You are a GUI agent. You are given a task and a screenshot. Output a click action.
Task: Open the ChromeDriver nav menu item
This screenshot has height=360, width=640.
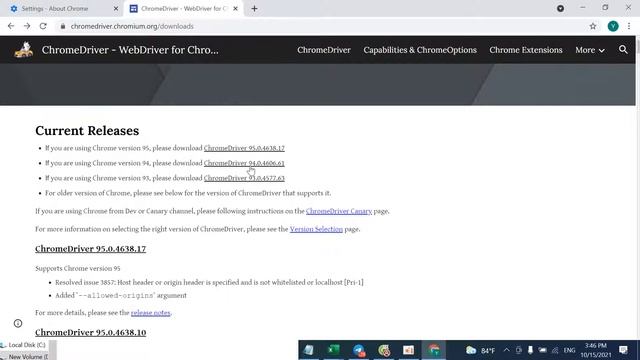[x=324, y=50]
